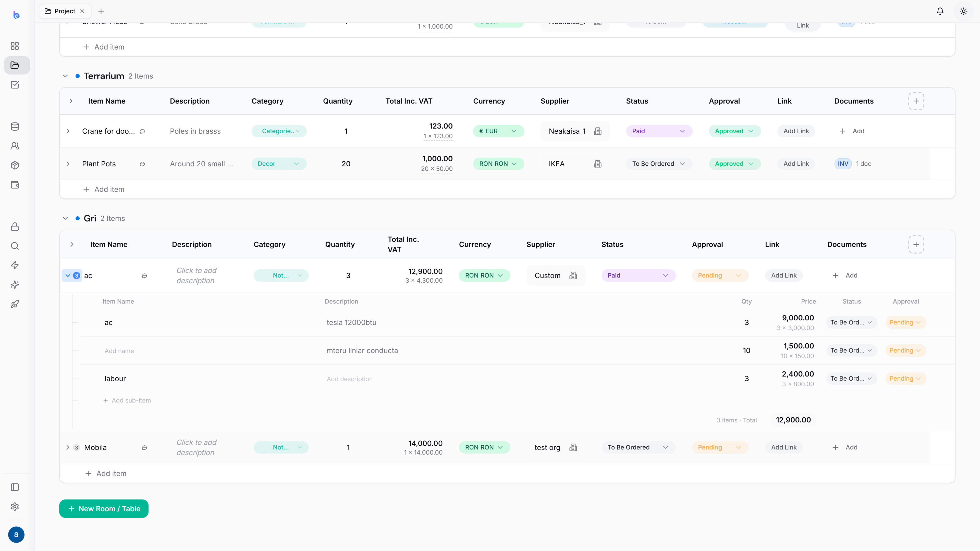The image size is (980, 551).
Task: Collapse the ac sub-items expander
Action: point(68,276)
